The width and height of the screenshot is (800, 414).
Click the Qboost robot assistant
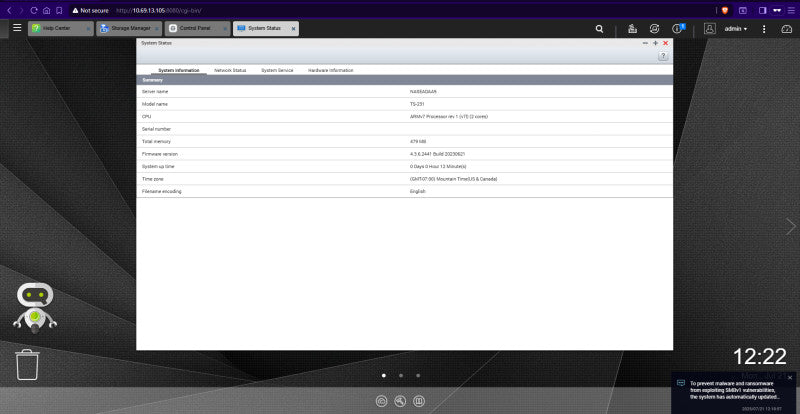34,308
